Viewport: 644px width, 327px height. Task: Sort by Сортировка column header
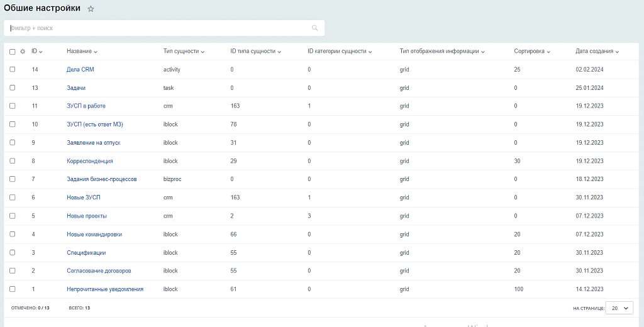click(x=531, y=52)
